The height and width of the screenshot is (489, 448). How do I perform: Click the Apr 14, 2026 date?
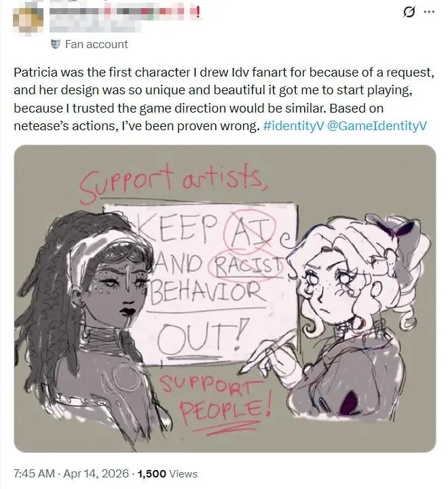(96, 473)
